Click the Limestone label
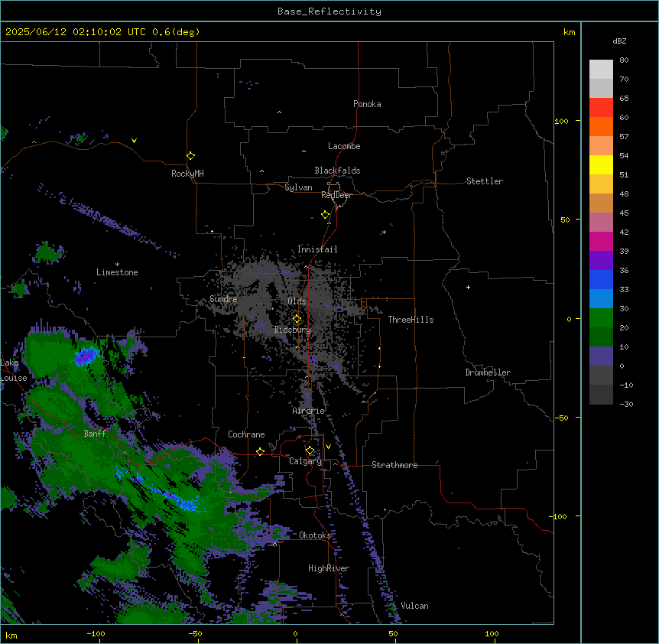The image size is (659, 644). (117, 272)
